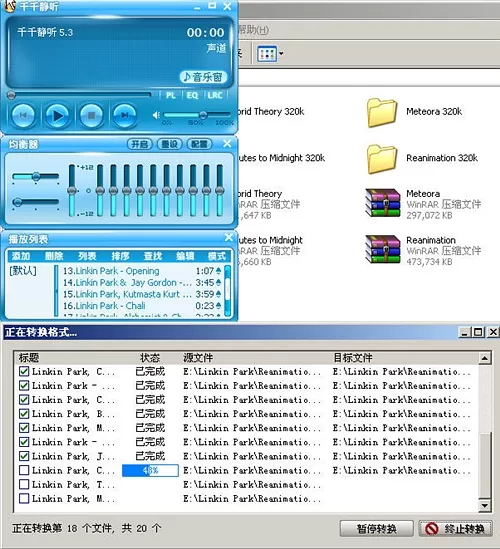Select track 13 Linkin Park - Opening
The image size is (500, 549).
click(142, 271)
